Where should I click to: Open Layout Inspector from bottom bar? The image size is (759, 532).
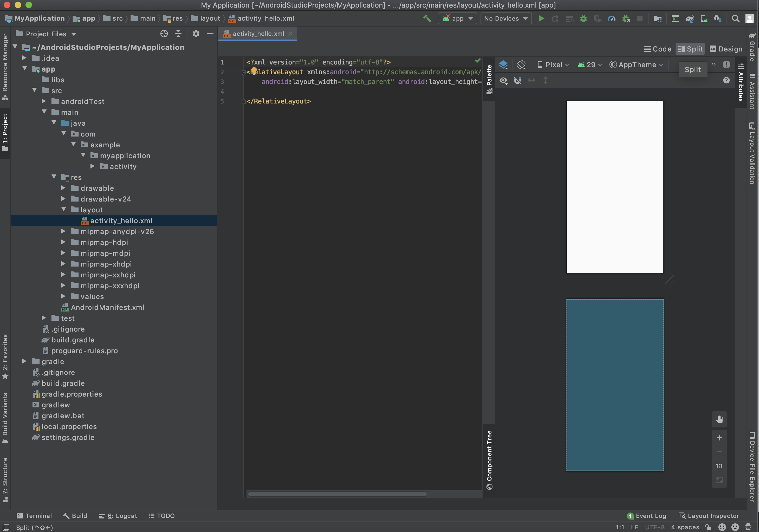(708, 515)
